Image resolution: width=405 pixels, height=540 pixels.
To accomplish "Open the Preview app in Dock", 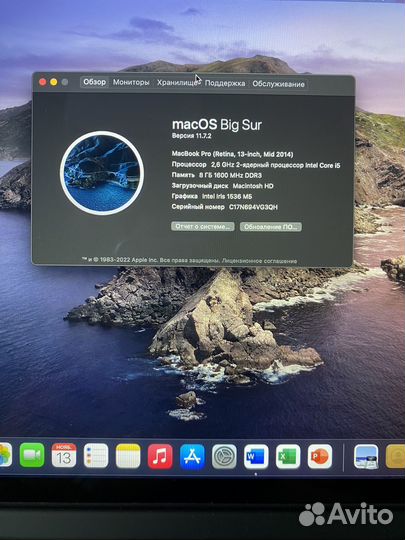I will 366,457.
